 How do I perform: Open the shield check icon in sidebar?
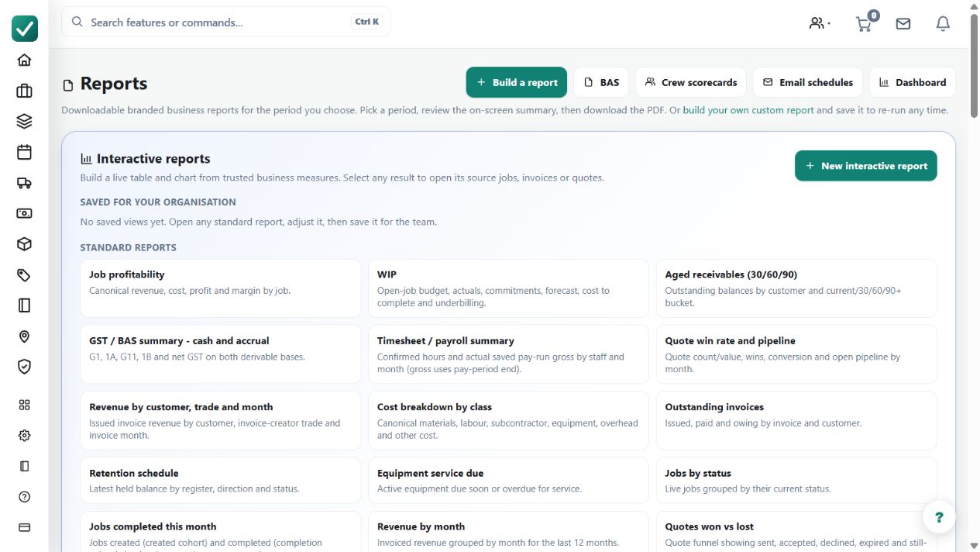pos(24,367)
